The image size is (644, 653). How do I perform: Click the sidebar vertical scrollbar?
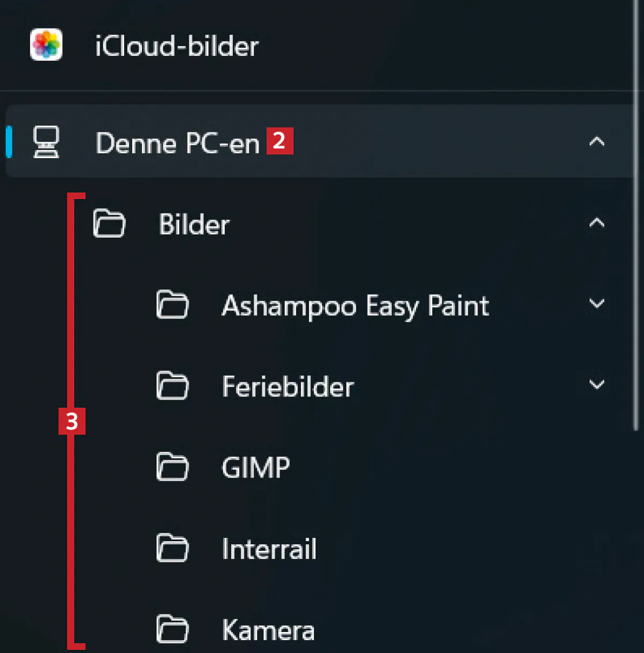pyautogui.click(x=637, y=215)
